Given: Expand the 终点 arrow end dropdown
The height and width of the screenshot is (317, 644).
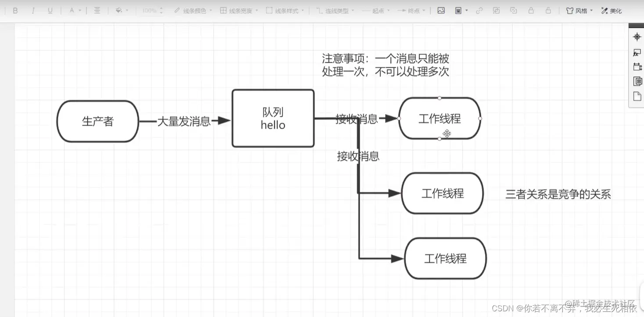Looking at the screenshot, I should coord(412,10).
